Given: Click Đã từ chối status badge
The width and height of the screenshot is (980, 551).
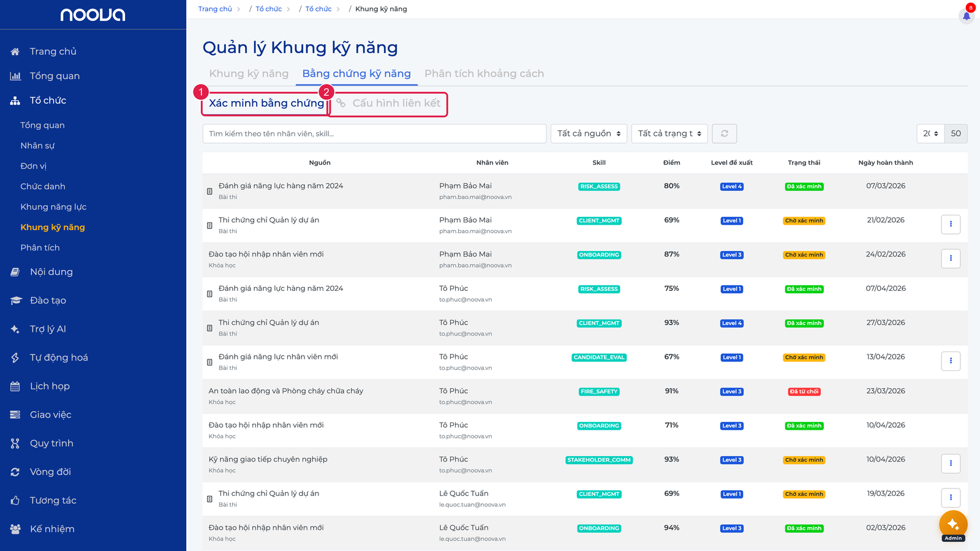Looking at the screenshot, I should (804, 392).
